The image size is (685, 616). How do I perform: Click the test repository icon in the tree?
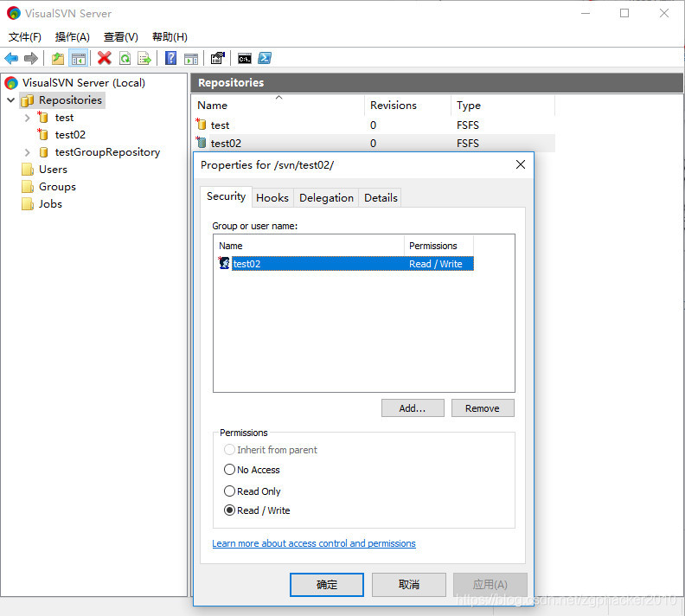click(x=42, y=117)
